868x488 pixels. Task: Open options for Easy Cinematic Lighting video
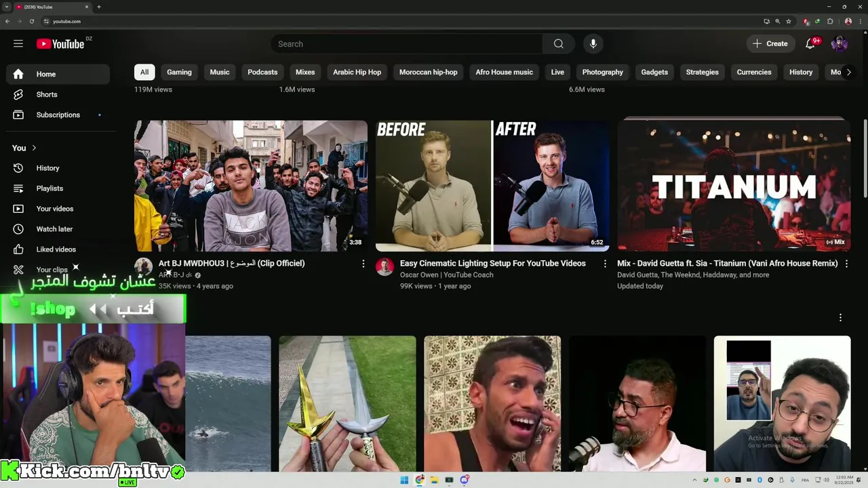(x=605, y=264)
